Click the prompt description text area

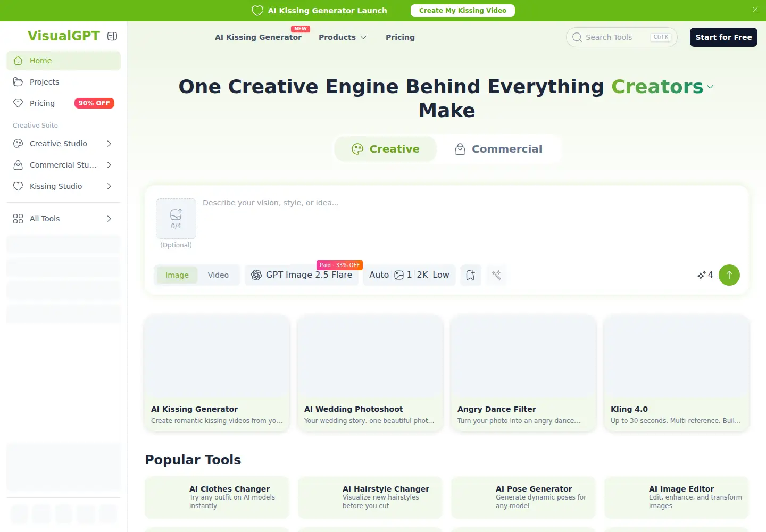(471, 223)
